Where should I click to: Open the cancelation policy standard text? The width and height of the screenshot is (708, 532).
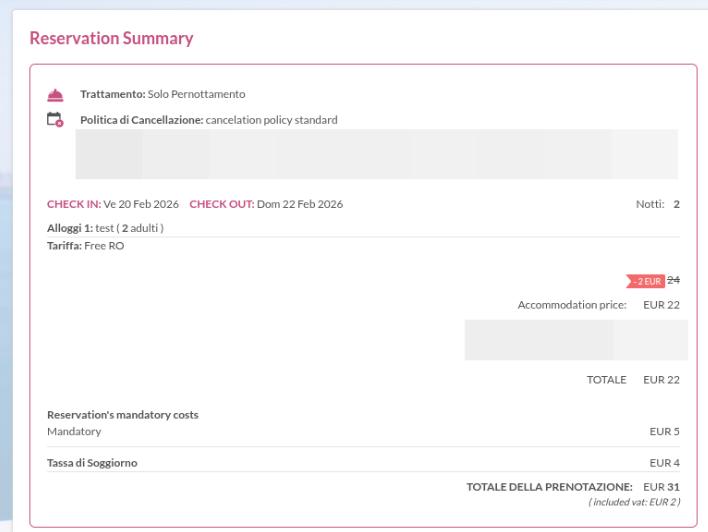271,120
